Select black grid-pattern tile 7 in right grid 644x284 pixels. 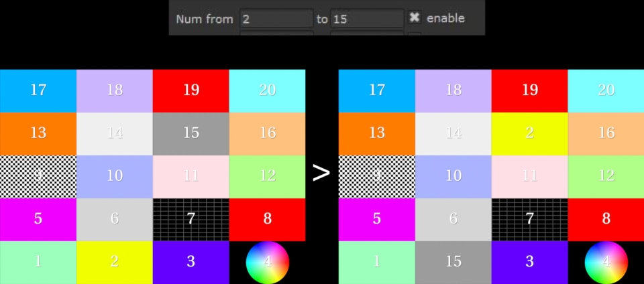(530, 219)
